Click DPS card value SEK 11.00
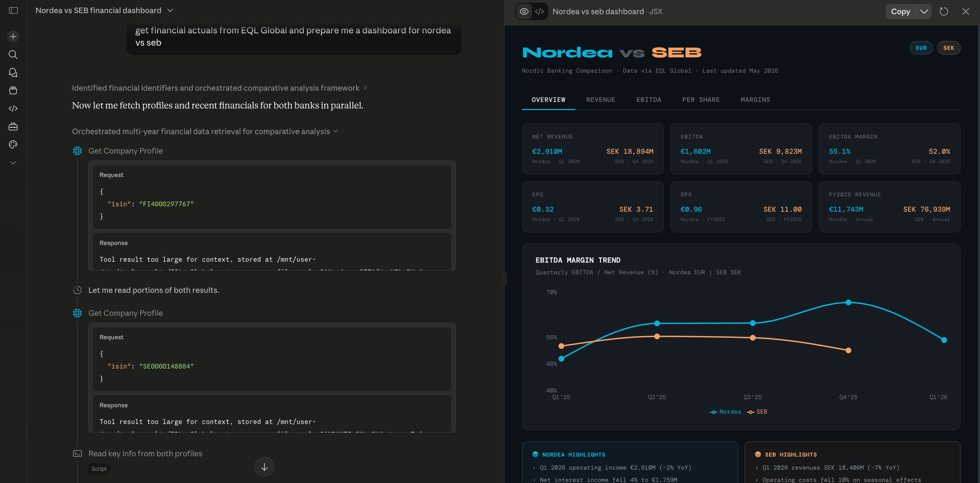The height and width of the screenshot is (483, 980). pos(783,209)
